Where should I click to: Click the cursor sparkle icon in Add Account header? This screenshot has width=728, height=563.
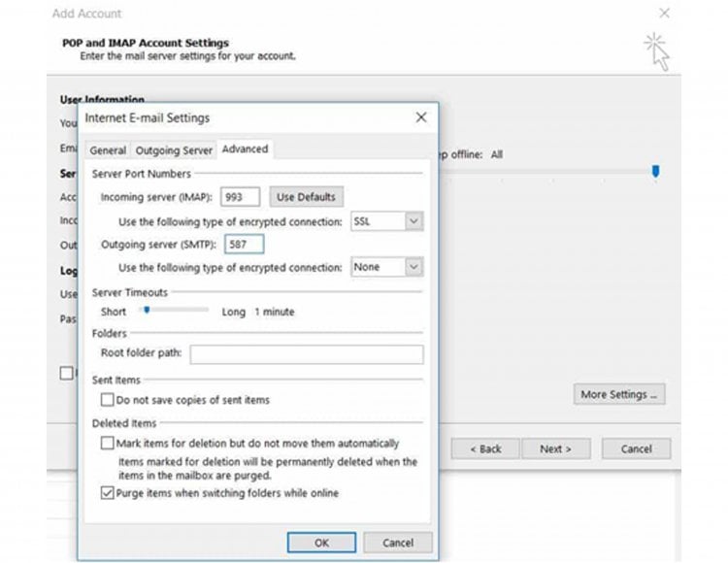coord(657,51)
